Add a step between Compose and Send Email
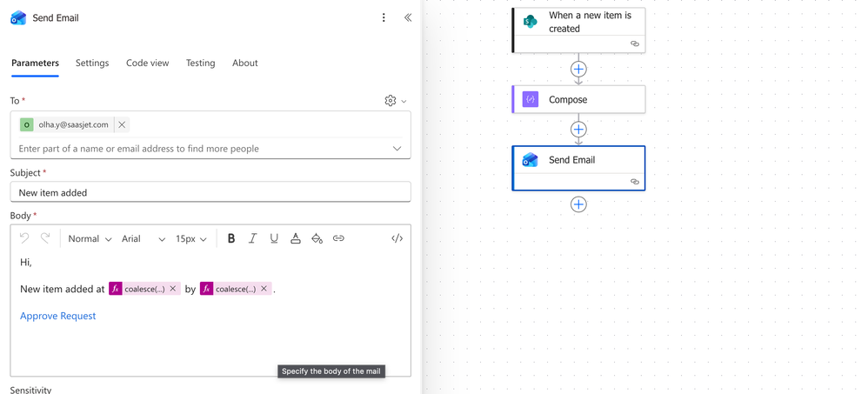 578,130
